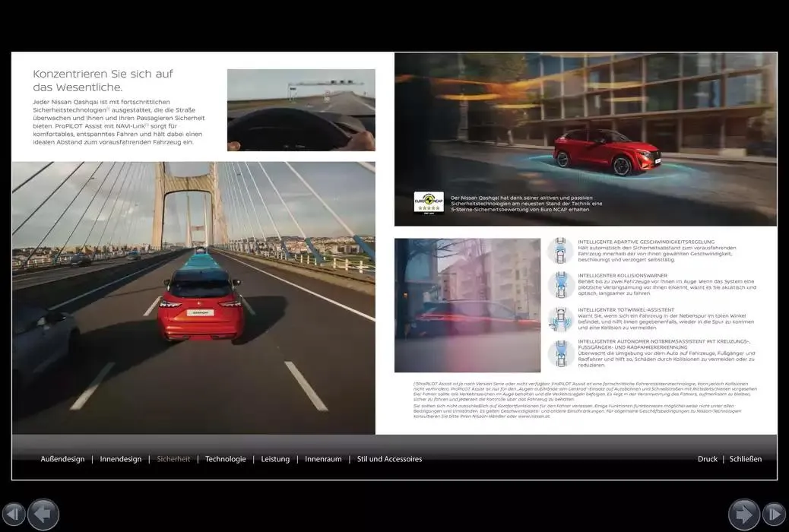Go to Stil und Accessoires section
The width and height of the screenshot is (789, 532).
(389, 459)
